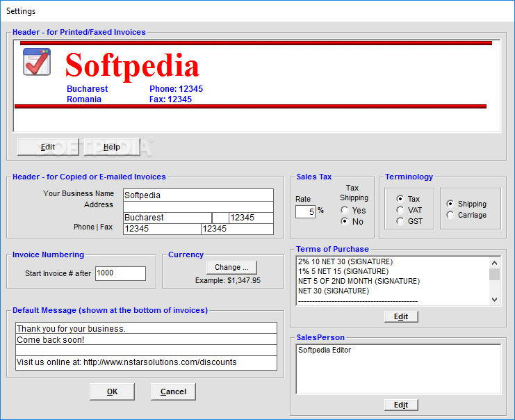This screenshot has width=515, height=420.
Task: Click Start Invoice # after field
Action: point(120,273)
